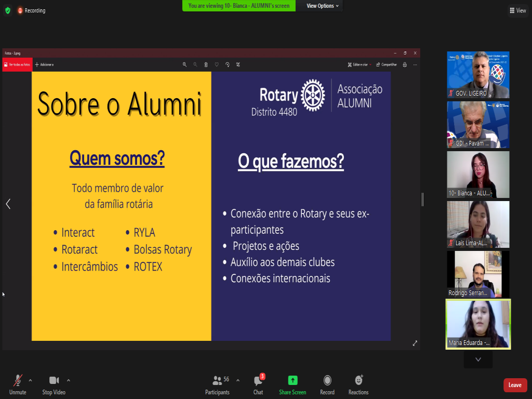The image size is (532, 399).
Task: Click the zoom-in magnifier in Photos toolbar
Action: (x=184, y=64)
